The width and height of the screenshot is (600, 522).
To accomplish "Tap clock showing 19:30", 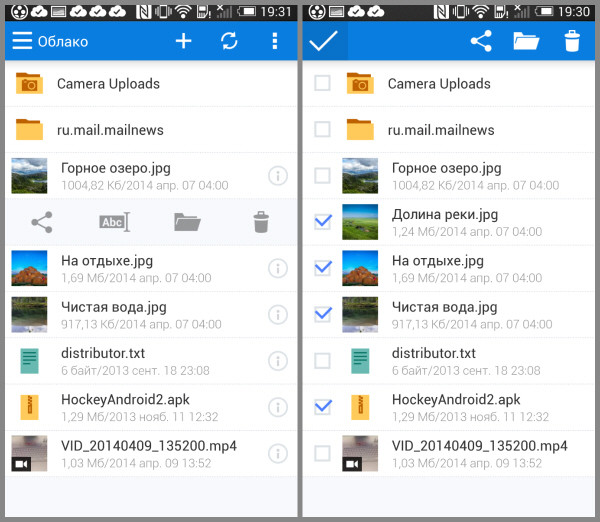I will tap(574, 12).
